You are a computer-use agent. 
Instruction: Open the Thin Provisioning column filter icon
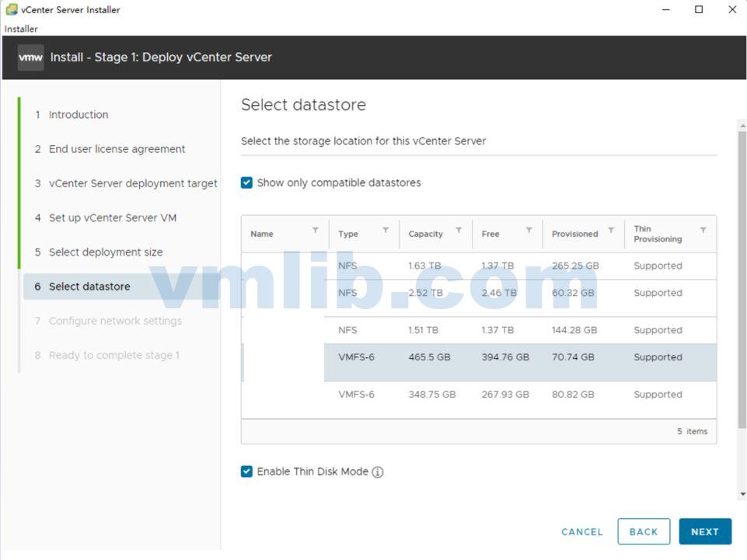click(x=703, y=231)
